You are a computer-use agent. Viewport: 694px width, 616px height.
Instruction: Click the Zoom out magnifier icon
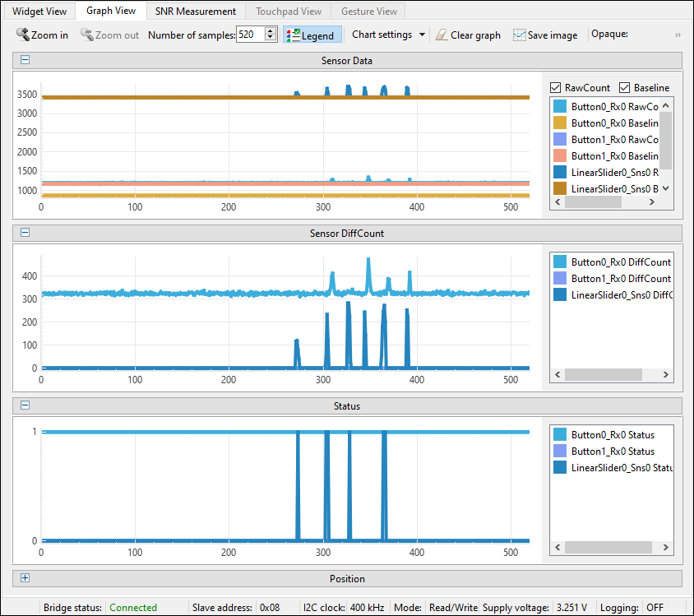(x=87, y=35)
